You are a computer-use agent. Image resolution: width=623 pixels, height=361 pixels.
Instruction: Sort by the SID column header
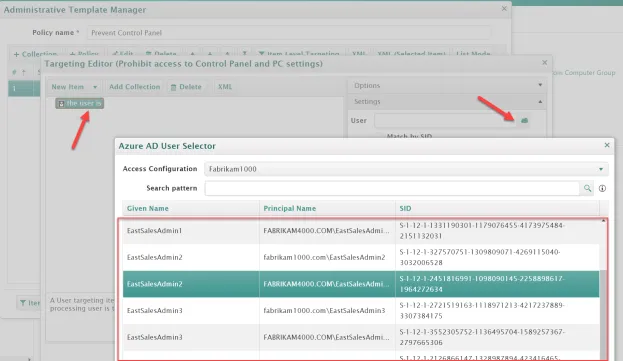(405, 208)
